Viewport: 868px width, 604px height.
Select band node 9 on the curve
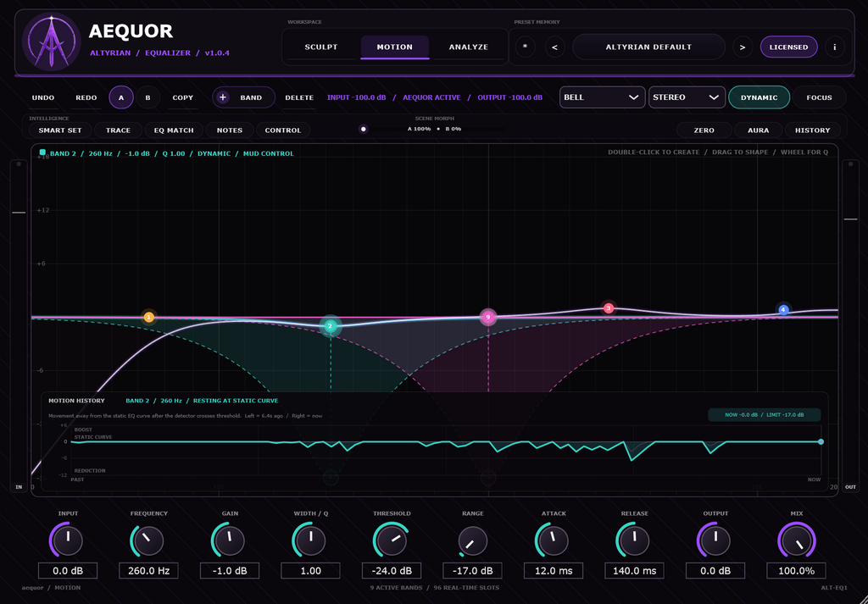coord(487,317)
